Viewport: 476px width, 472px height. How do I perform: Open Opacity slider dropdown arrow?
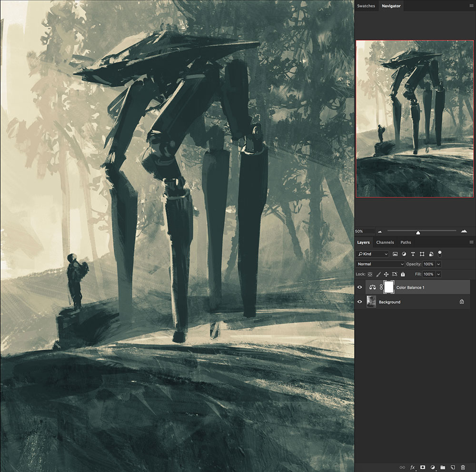point(438,264)
